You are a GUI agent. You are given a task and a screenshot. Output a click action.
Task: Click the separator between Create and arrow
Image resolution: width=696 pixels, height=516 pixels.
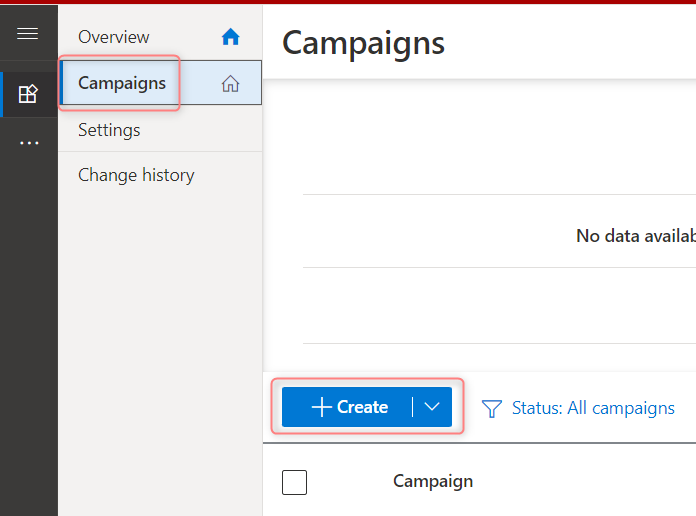[412, 407]
